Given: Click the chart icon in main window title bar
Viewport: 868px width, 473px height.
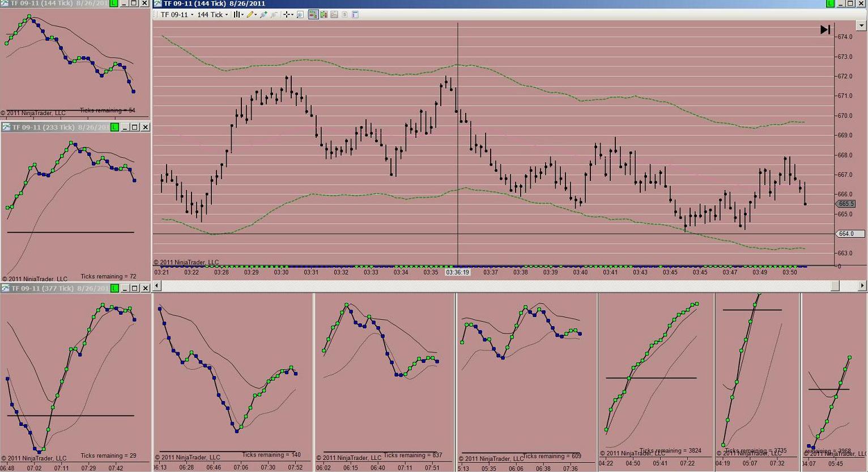Looking at the screenshot, I should pyautogui.click(x=158, y=3).
